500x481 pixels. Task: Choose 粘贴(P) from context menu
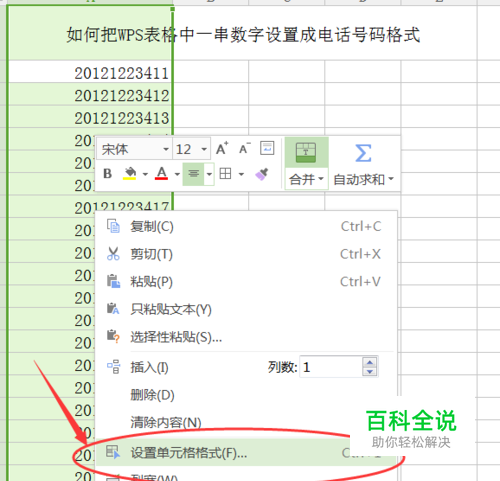pos(246,282)
